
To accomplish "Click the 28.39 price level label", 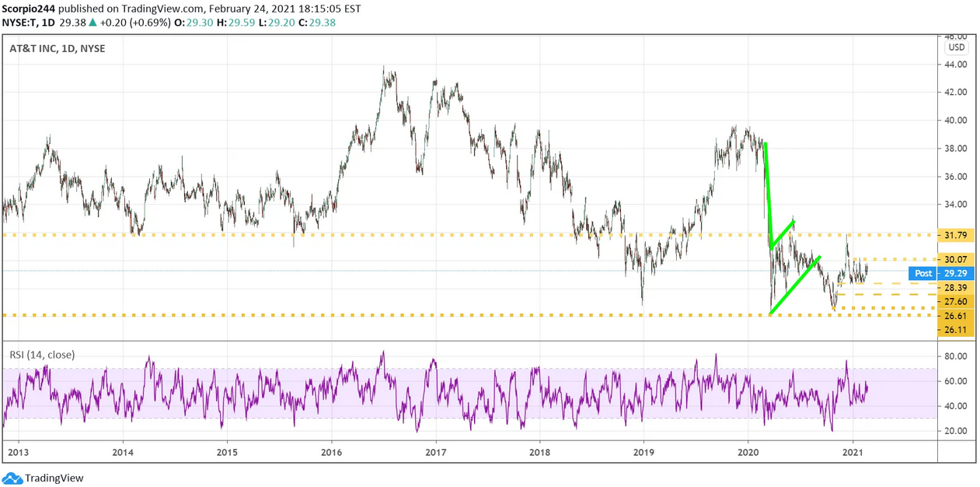I will coord(957,287).
